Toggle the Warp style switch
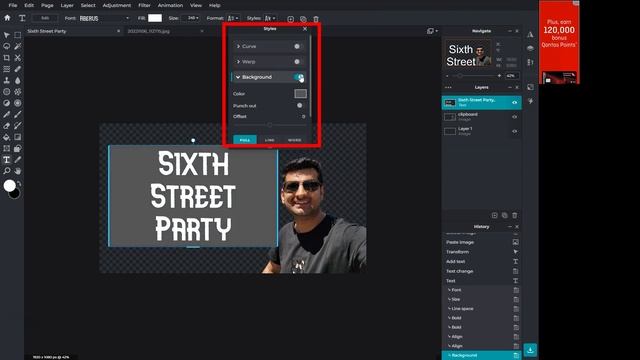 [298, 62]
